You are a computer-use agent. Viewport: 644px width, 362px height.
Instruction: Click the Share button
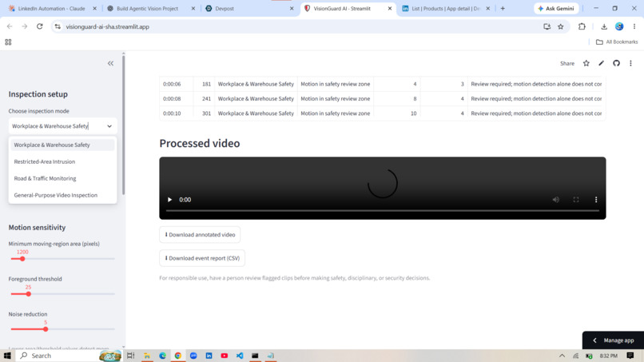(x=566, y=63)
